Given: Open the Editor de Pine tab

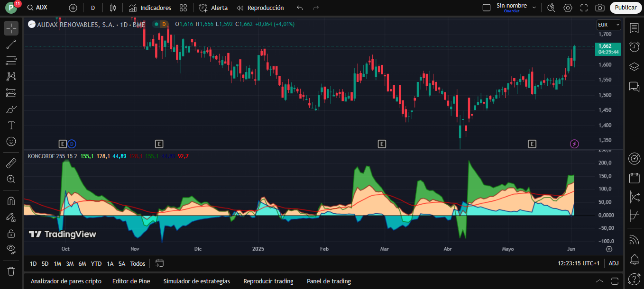Looking at the screenshot, I should click(x=131, y=281).
